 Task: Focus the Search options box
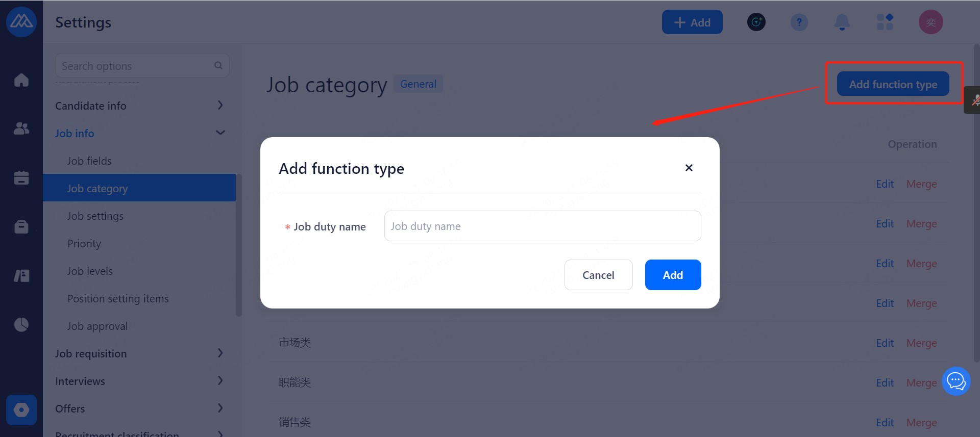pyautogui.click(x=135, y=66)
